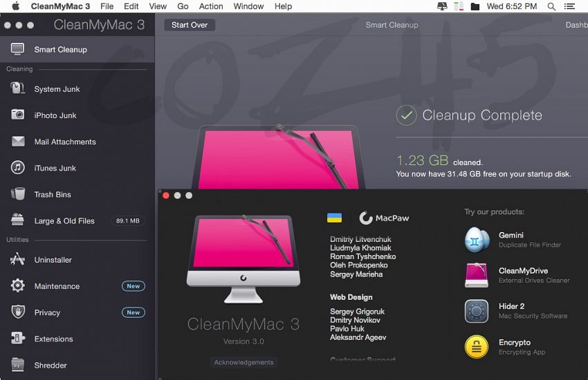Open the Uninstaller icon
Screen dimensions: 588x380
click(x=17, y=259)
